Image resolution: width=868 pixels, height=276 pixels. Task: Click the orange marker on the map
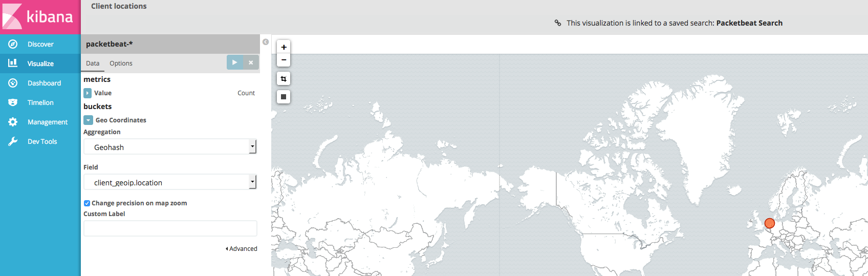(769, 223)
